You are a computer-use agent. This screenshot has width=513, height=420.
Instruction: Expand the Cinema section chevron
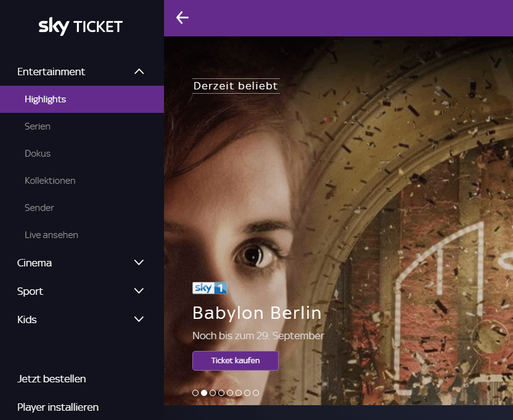point(139,263)
